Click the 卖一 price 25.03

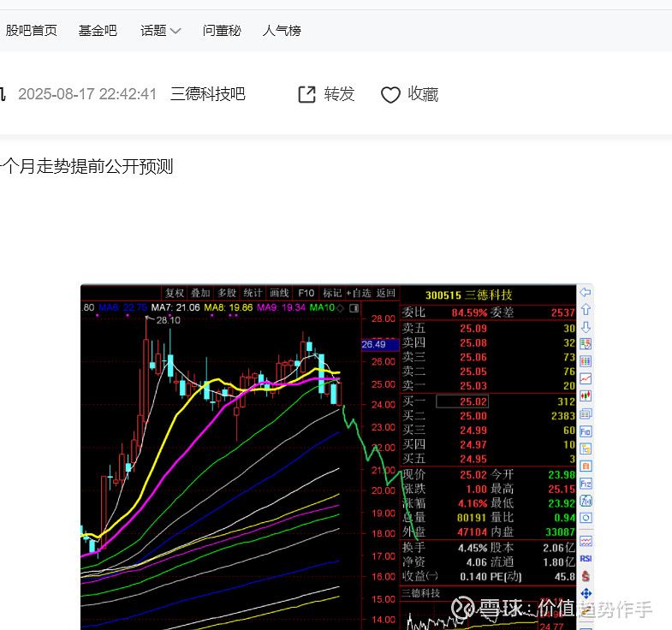473,386
